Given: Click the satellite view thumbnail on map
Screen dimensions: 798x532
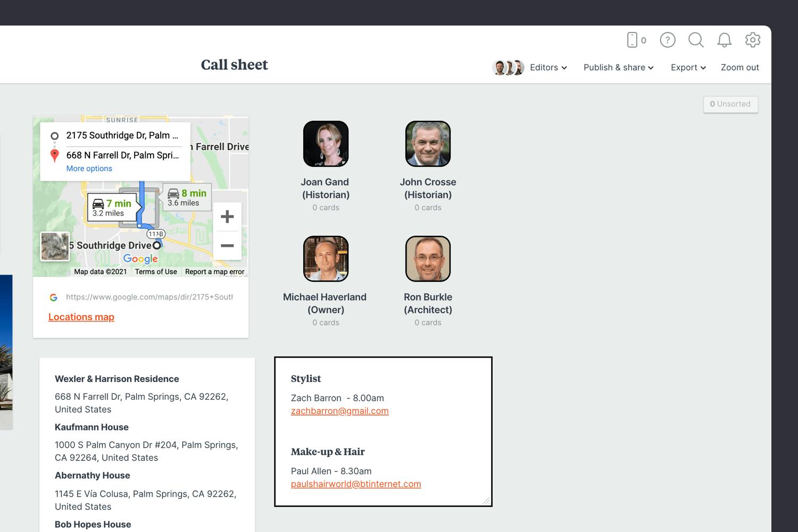Looking at the screenshot, I should (55, 246).
